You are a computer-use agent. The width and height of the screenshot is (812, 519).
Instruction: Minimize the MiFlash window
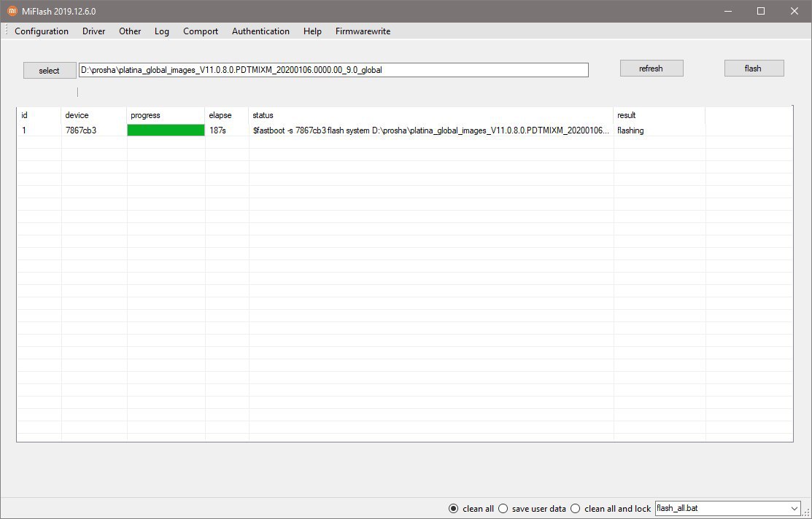coord(728,11)
